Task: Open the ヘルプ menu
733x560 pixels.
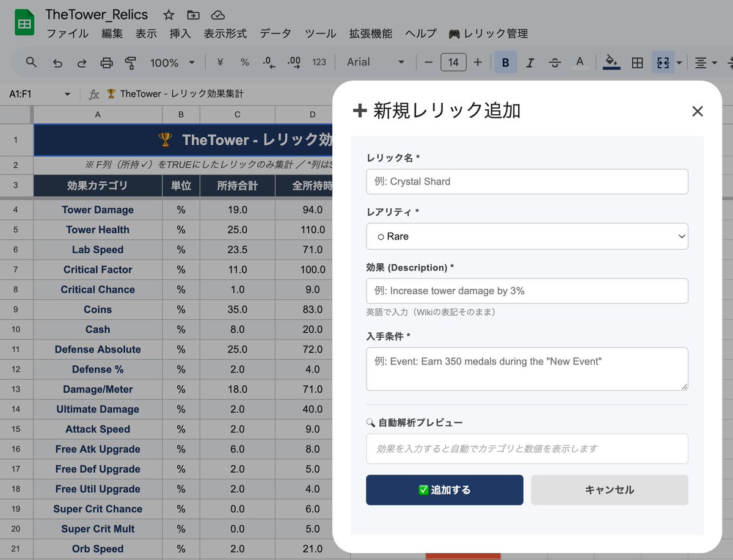Action: click(421, 34)
